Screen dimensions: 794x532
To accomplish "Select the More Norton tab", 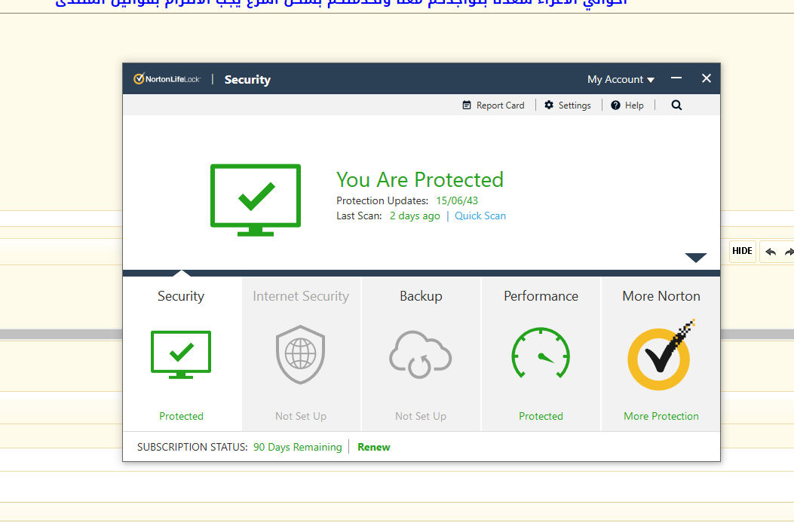I will click(x=661, y=353).
